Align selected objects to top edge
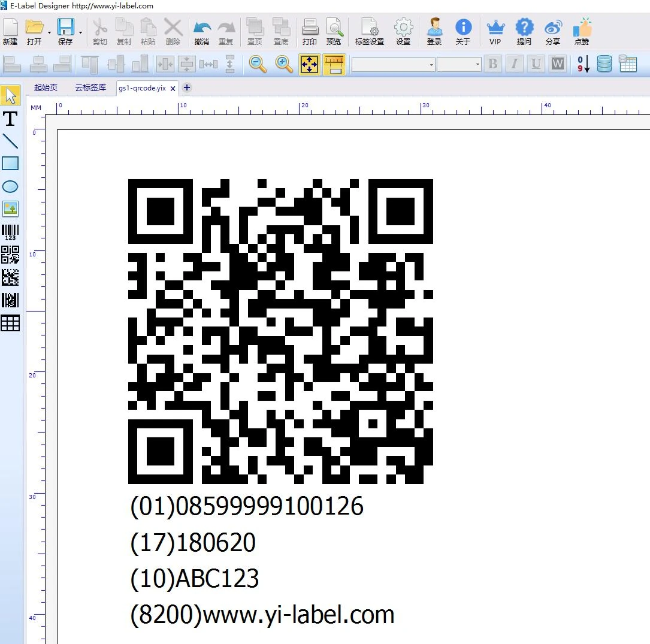This screenshot has height=644, width=650. (89, 64)
